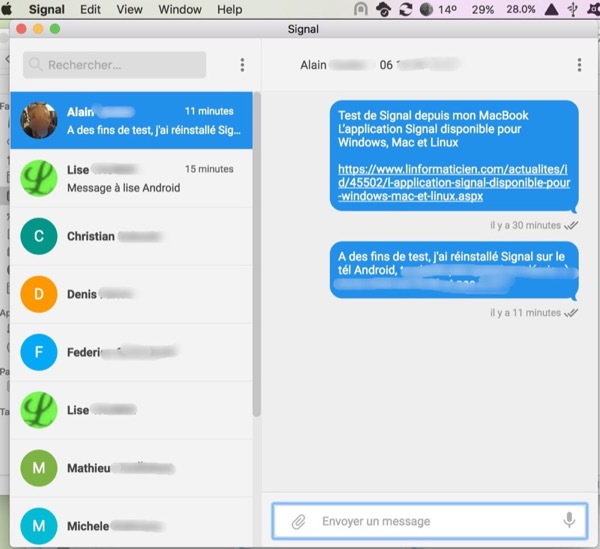Screen dimensions: 600x549
Task: Click the paperclip attachment icon
Action: pos(297,521)
